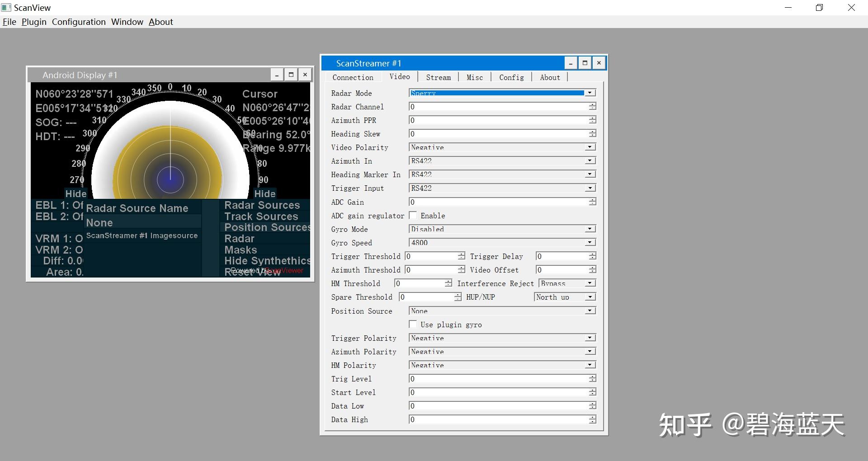Open the Trigger Polarity dropdown
The width and height of the screenshot is (868, 461).
(x=590, y=338)
